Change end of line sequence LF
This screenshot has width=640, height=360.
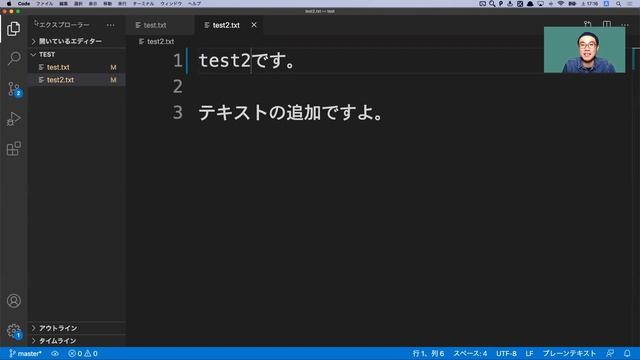(529, 353)
